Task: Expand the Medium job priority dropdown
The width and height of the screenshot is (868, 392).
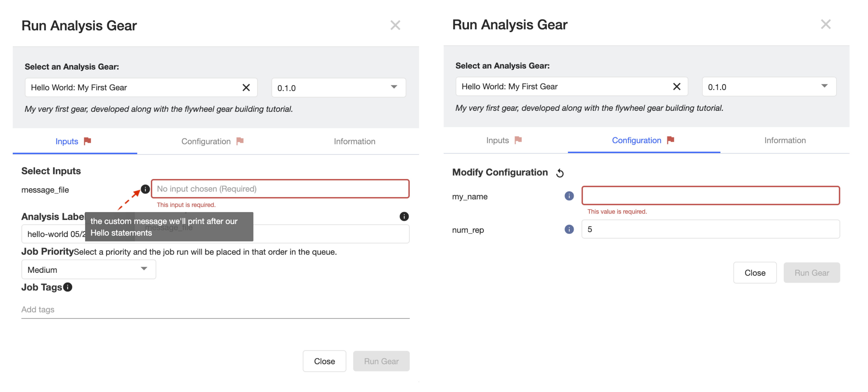Action: 89,270
